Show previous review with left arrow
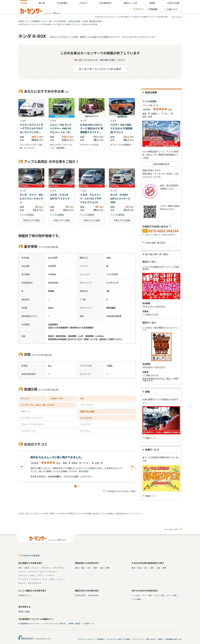 point(22,466)
